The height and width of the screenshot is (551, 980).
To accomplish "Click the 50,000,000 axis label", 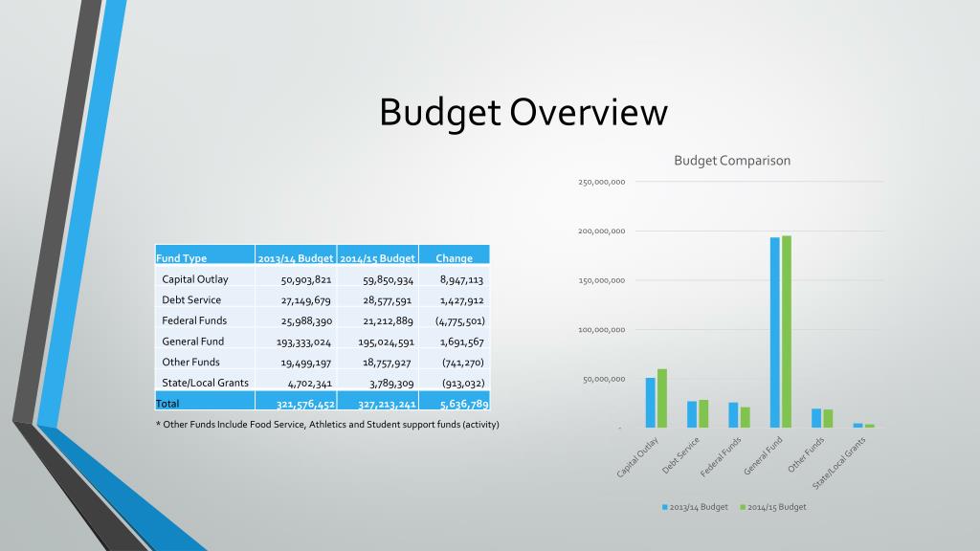I will [x=604, y=379].
